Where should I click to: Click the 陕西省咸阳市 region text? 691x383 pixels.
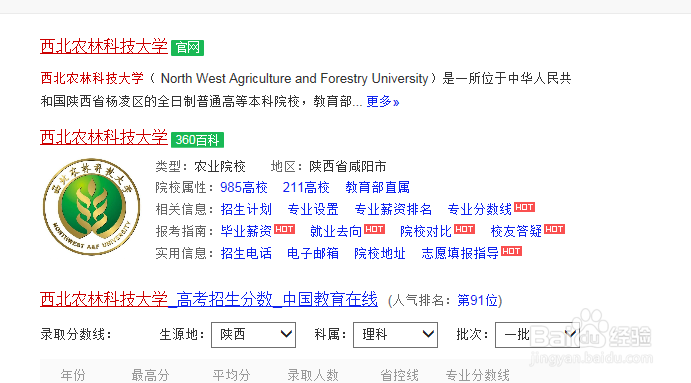click(348, 167)
